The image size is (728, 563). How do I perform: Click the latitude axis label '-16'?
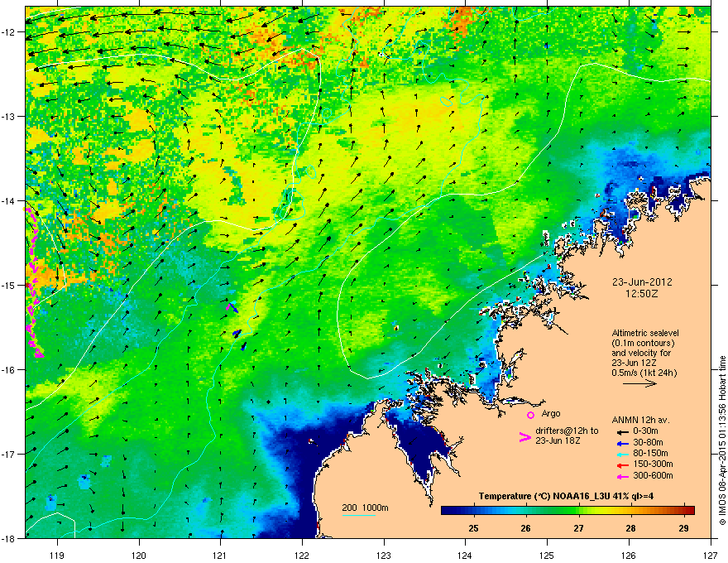[9, 370]
